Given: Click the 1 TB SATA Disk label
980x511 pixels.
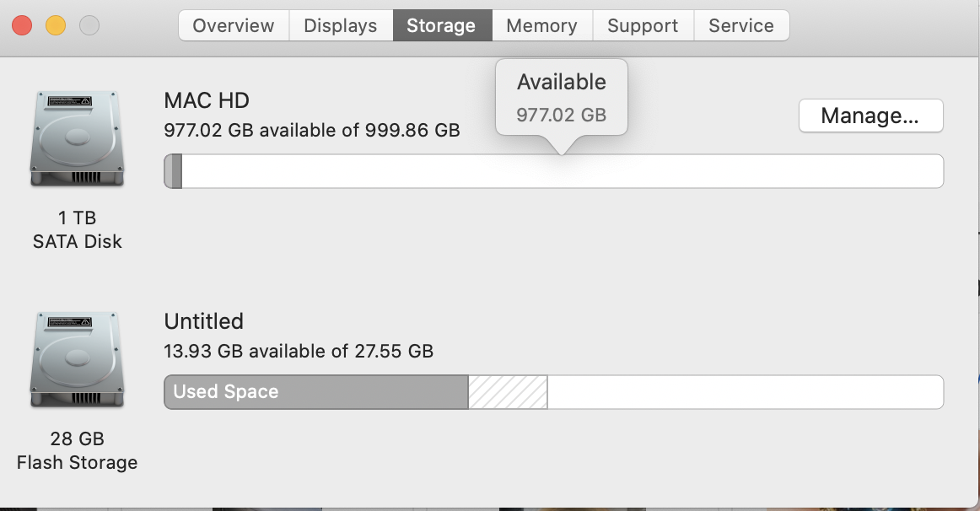Looking at the screenshot, I should pyautogui.click(x=77, y=229).
